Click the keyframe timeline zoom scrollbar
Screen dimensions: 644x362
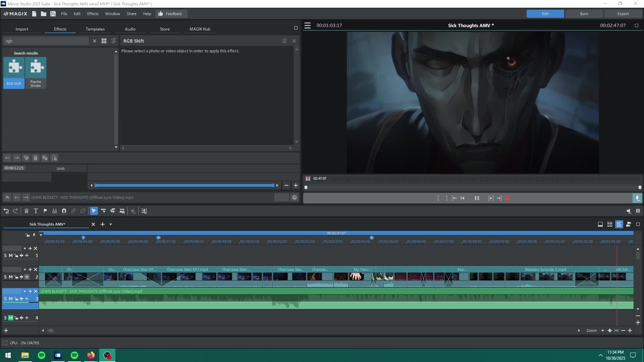(x=184, y=185)
